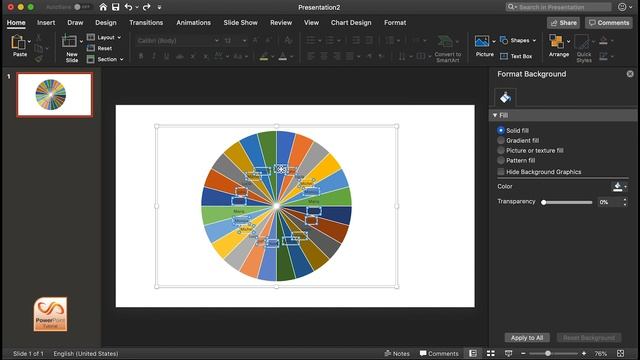Open the Format tab
The height and width of the screenshot is (360, 640).
click(395, 23)
